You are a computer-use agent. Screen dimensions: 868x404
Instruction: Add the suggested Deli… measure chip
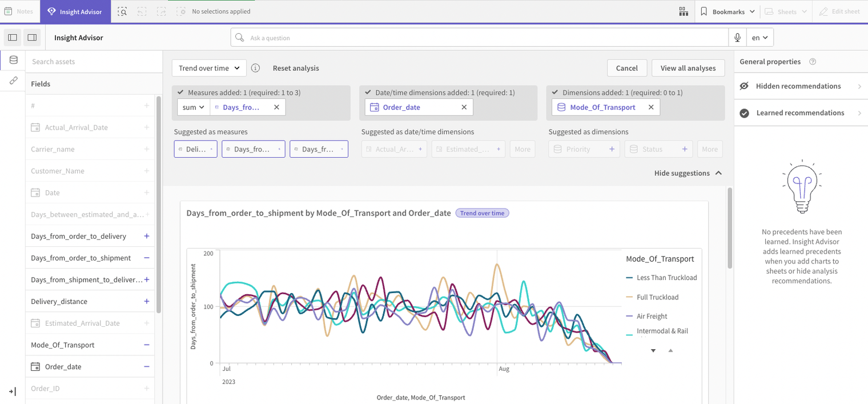click(195, 149)
